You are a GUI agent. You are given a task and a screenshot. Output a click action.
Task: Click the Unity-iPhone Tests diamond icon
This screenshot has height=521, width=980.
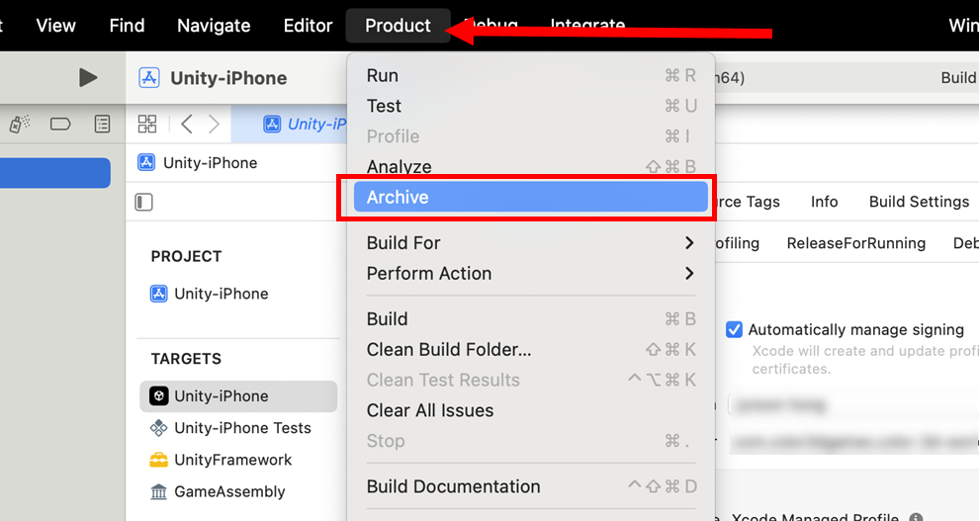tap(159, 428)
